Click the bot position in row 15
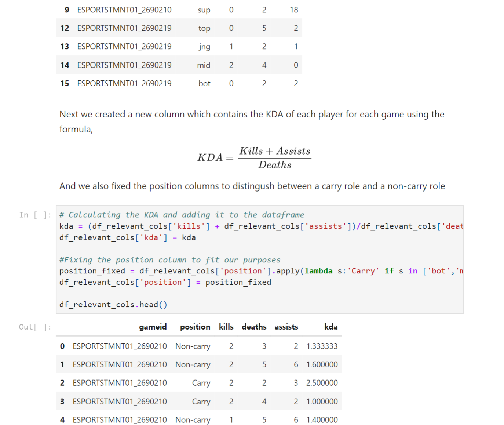The image size is (504, 425). tap(204, 83)
